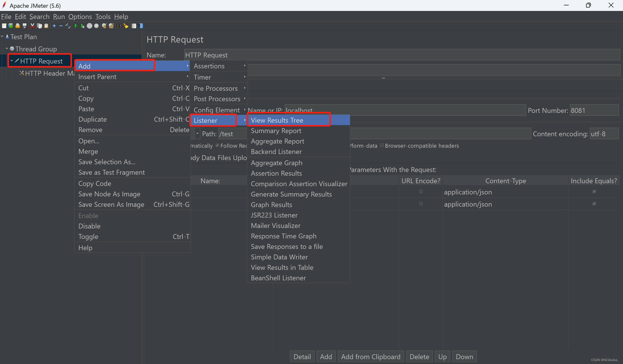Click the Stop sign toolbar icon
The height and width of the screenshot is (364, 623).
click(90, 26)
